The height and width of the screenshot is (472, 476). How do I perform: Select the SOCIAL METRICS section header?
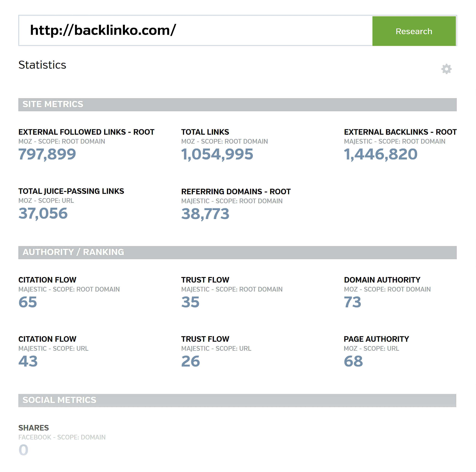[x=237, y=400]
